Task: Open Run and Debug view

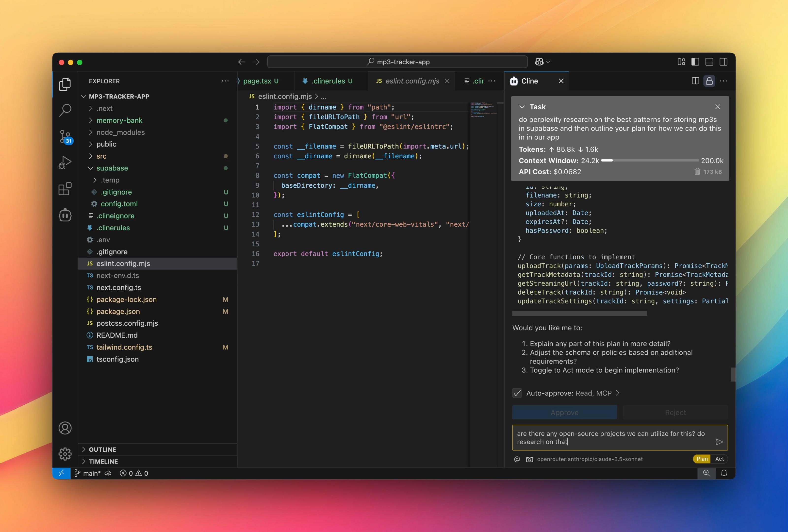Action: pos(65,162)
